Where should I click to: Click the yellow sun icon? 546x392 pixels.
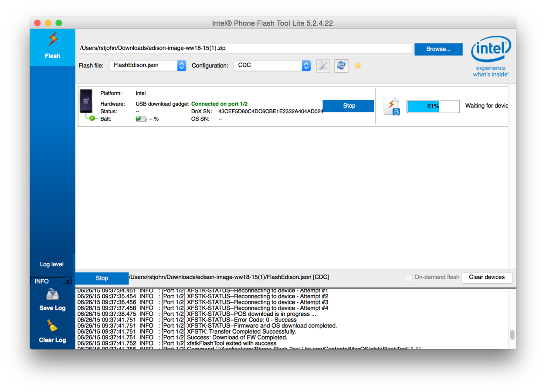point(358,66)
